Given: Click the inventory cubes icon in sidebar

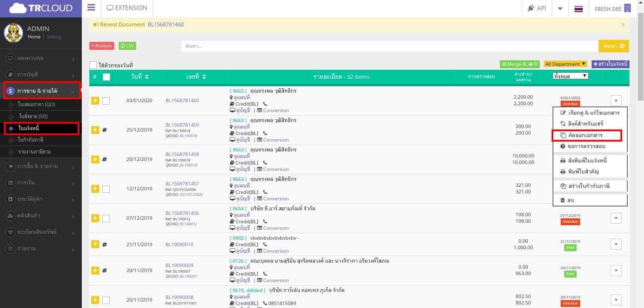Looking at the screenshot, I should (x=10, y=215).
